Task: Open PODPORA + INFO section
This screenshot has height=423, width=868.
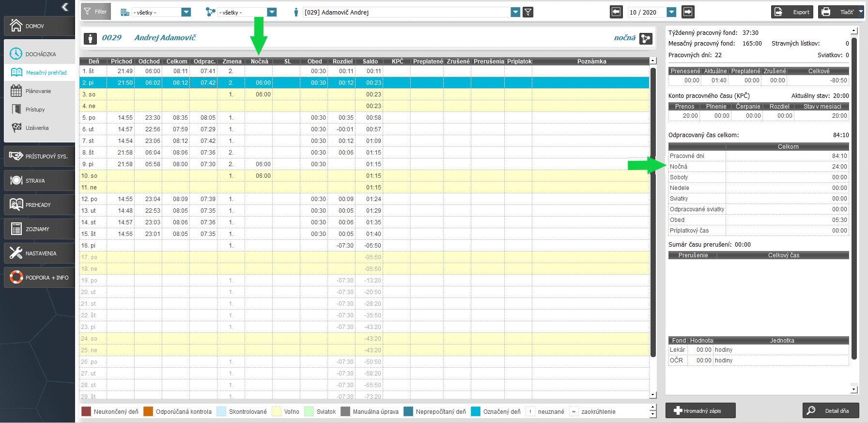Action: click(39, 278)
